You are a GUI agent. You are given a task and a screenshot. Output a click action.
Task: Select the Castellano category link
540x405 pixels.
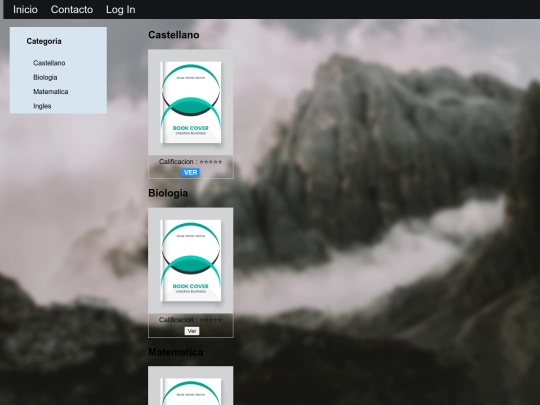[49, 63]
